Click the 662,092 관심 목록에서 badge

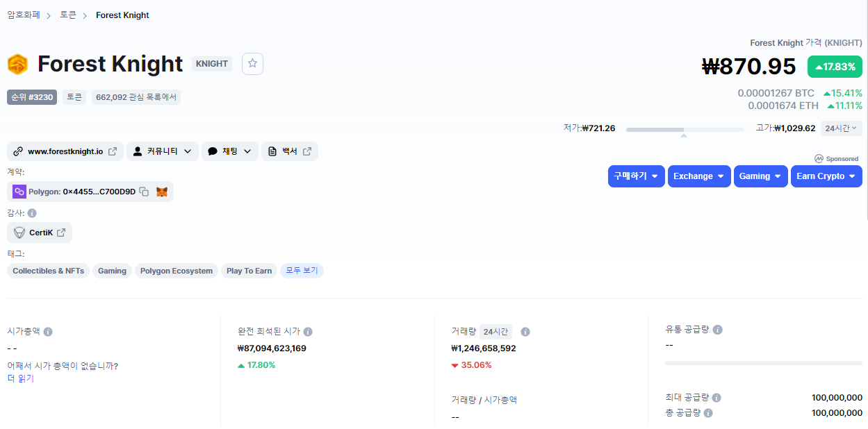tap(136, 97)
